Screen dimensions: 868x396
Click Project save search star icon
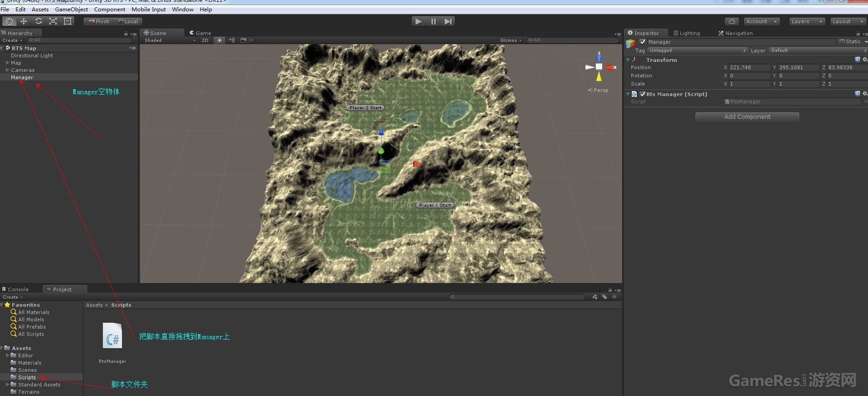[x=614, y=297]
